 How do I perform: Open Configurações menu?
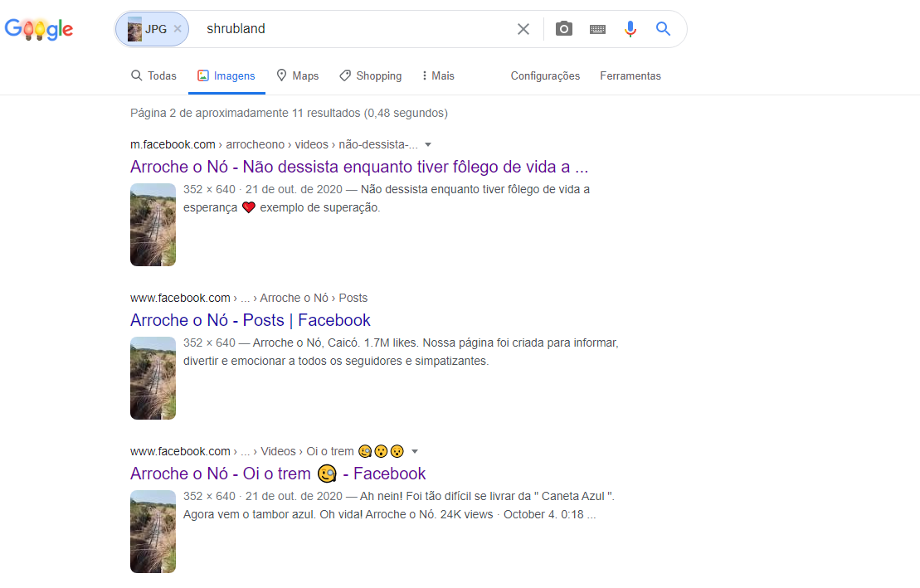545,75
